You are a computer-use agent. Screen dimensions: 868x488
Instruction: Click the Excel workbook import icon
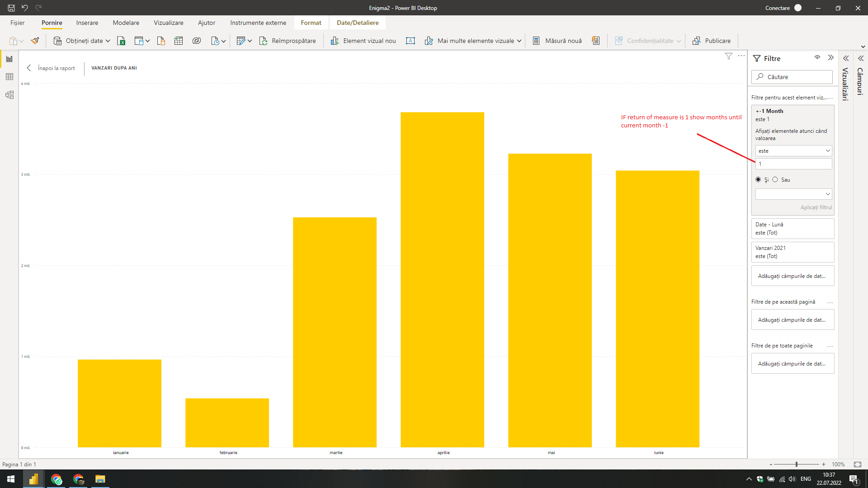(x=121, y=41)
